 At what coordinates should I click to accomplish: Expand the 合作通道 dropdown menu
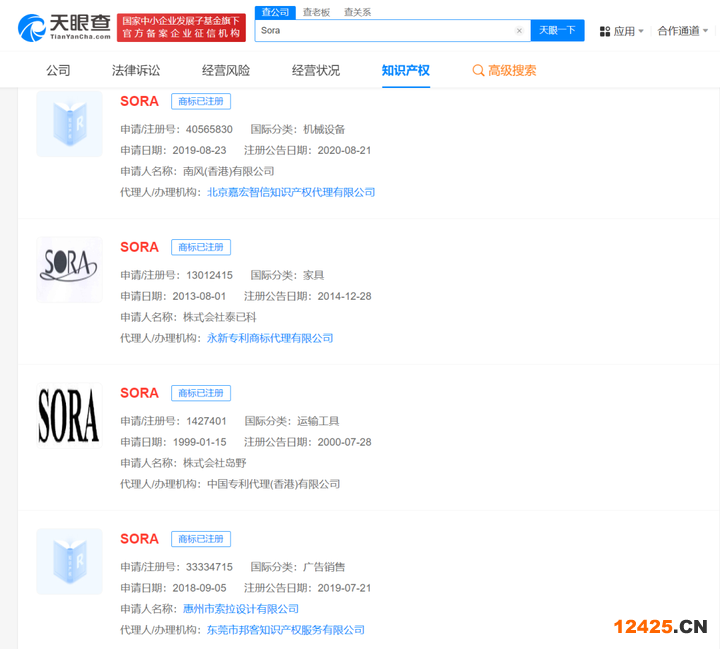pos(683,31)
